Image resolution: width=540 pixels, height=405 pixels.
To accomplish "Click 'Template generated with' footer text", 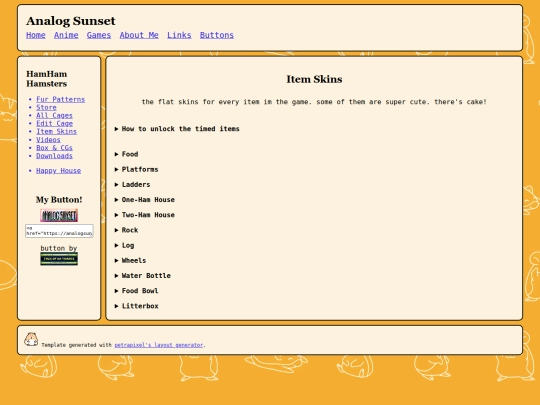I will coord(76,345).
